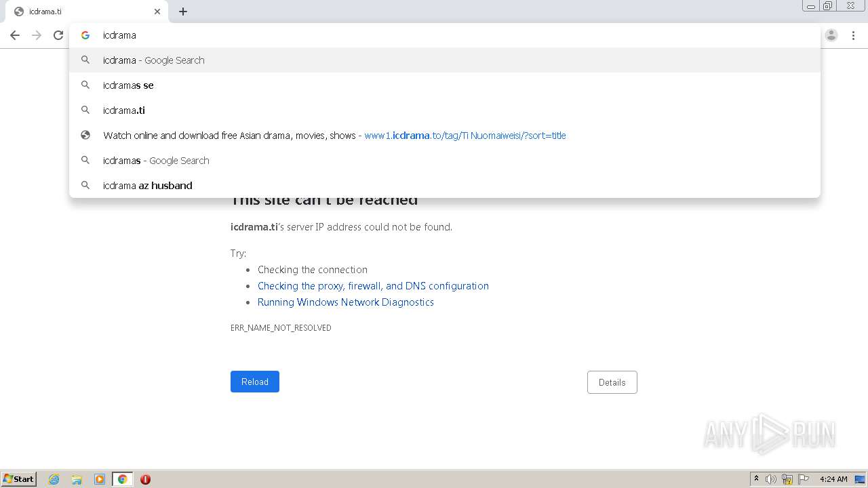Click 'Running Windows Network Diagnostics' link

coord(346,302)
